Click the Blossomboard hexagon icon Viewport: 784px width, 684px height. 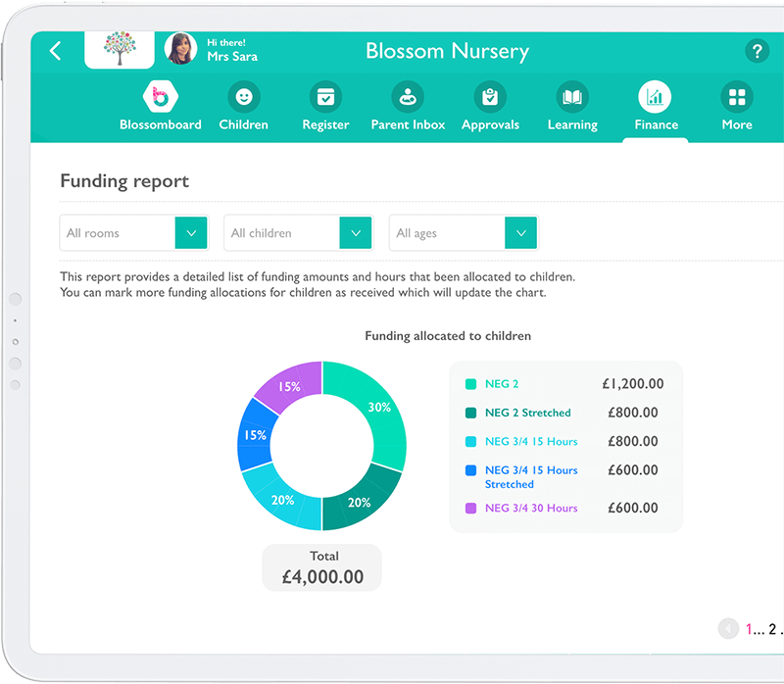160,96
